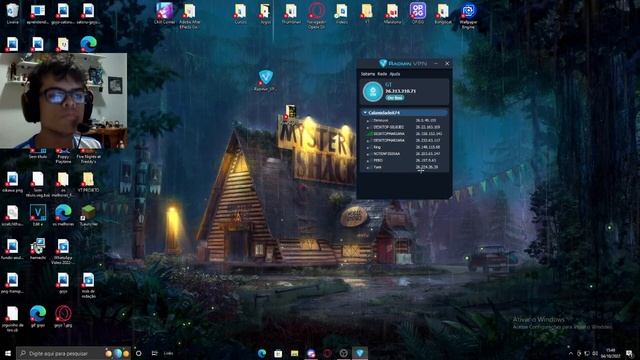Open Task View on the taskbar

pyautogui.click(x=154, y=353)
